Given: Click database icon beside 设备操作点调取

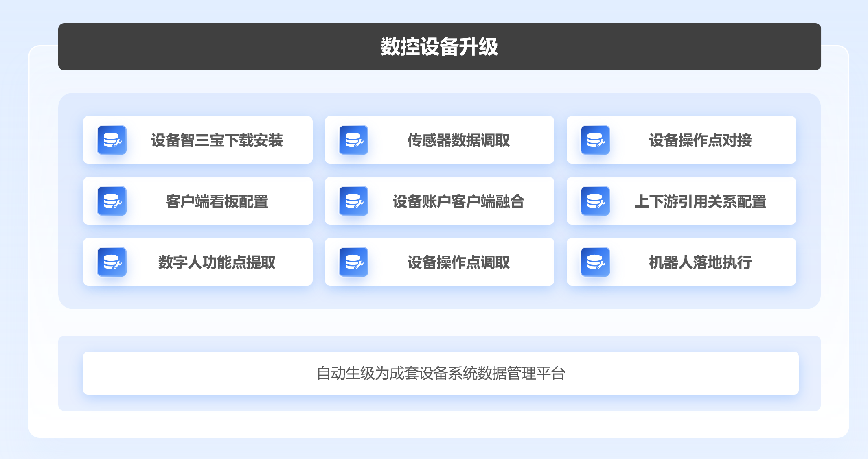Looking at the screenshot, I should pos(353,262).
